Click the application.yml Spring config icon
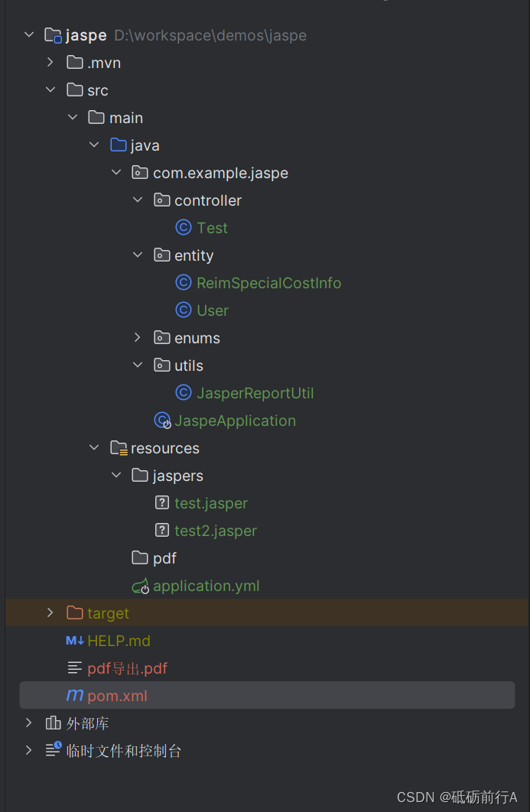The width and height of the screenshot is (530, 812). [140, 586]
